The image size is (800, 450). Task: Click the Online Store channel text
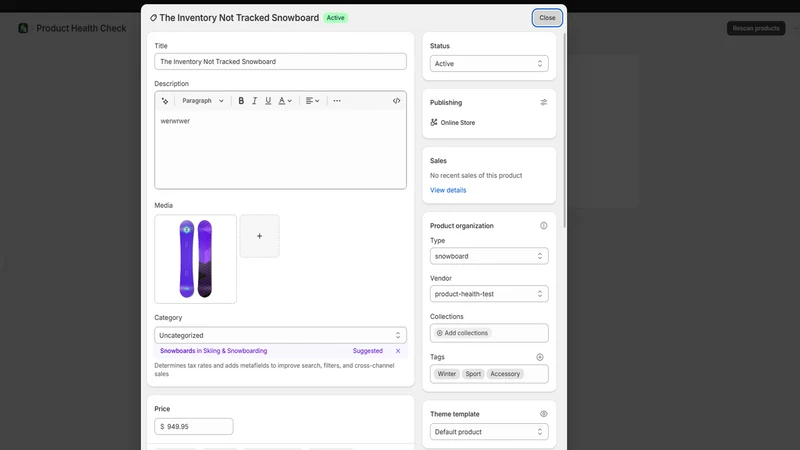point(458,123)
